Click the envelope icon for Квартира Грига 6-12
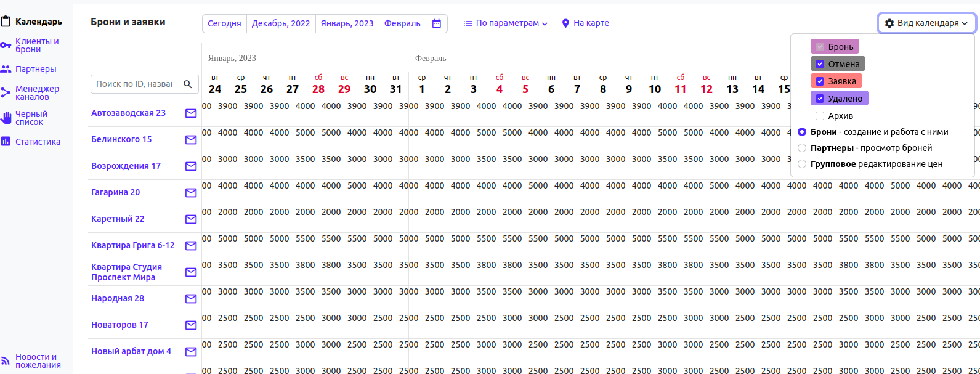The width and height of the screenshot is (980, 374). coord(191,246)
